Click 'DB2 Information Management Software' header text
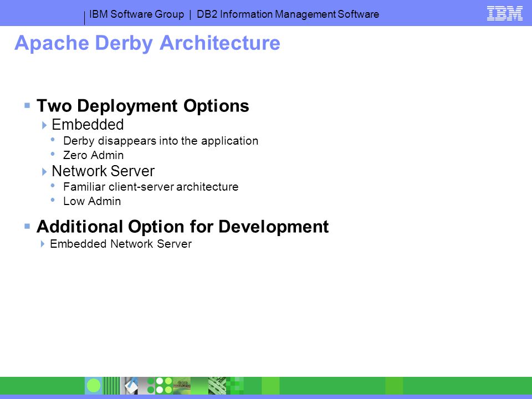Image resolution: width=532 pixels, height=399 pixels. point(288,14)
